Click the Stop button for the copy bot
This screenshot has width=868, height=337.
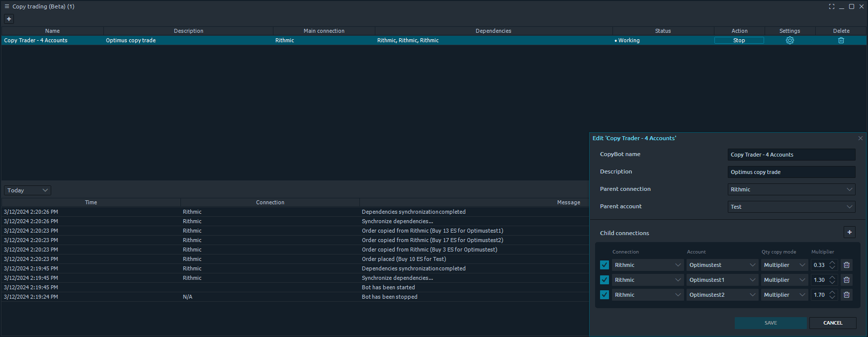click(739, 40)
